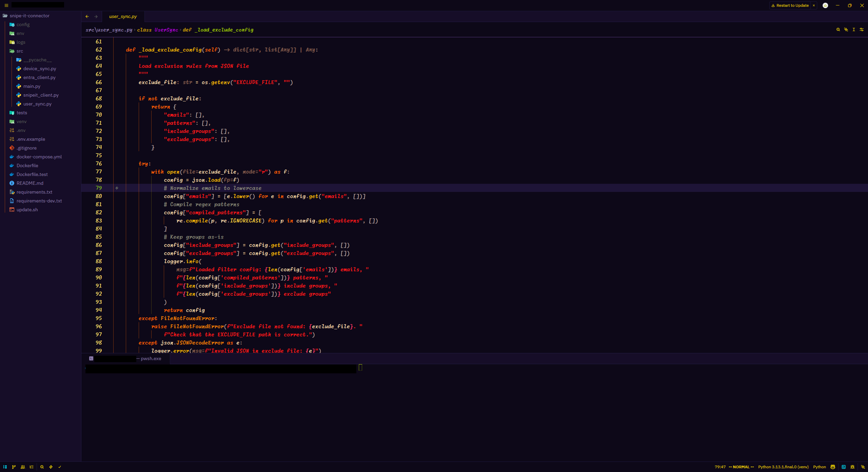Go back with the left arrow navigation button

point(87,16)
